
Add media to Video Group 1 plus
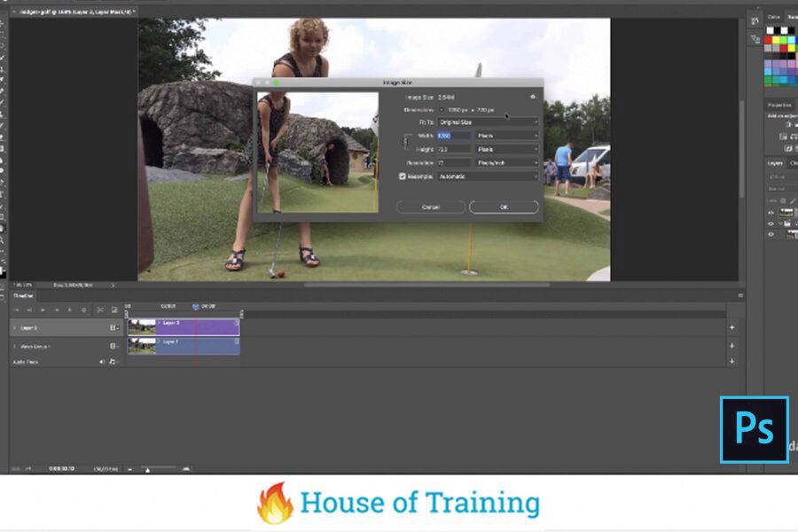(x=731, y=346)
